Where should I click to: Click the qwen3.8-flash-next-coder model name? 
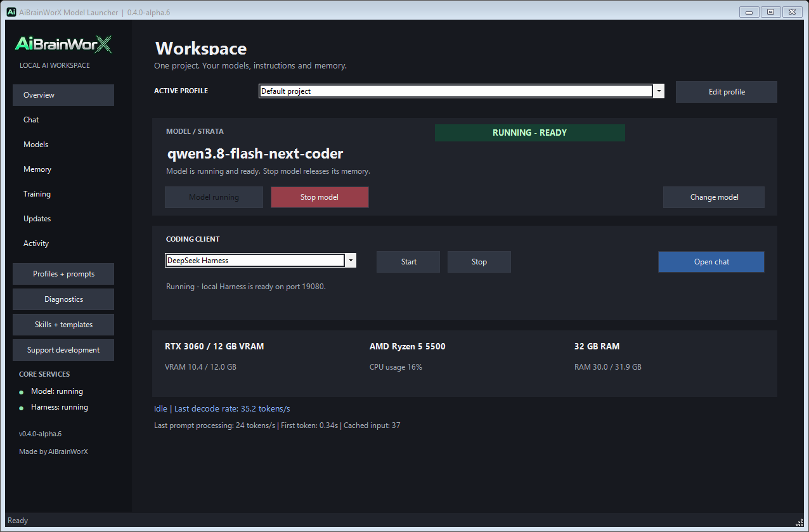tap(256, 153)
